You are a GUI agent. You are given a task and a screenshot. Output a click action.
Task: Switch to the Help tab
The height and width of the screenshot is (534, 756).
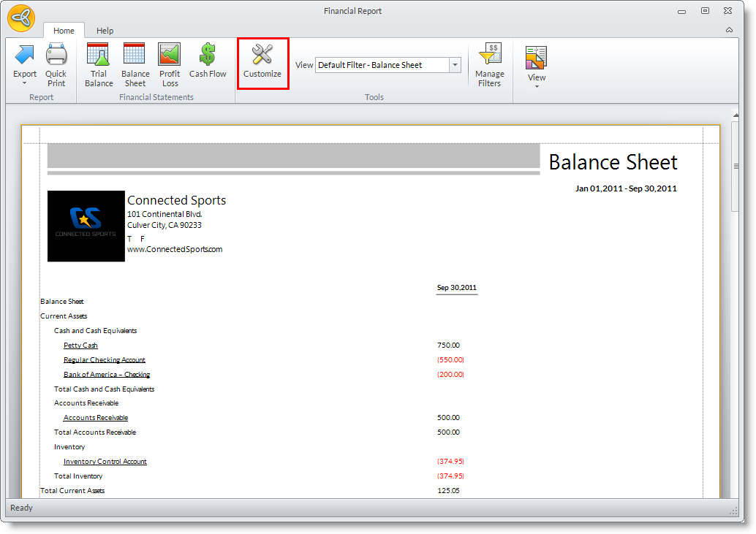[105, 31]
